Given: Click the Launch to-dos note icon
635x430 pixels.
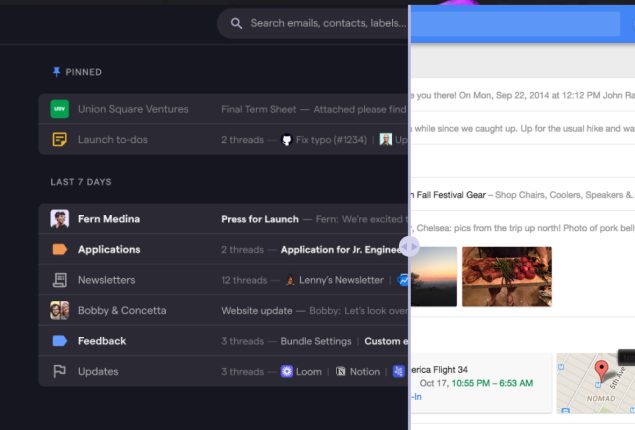Looking at the screenshot, I should pos(60,140).
